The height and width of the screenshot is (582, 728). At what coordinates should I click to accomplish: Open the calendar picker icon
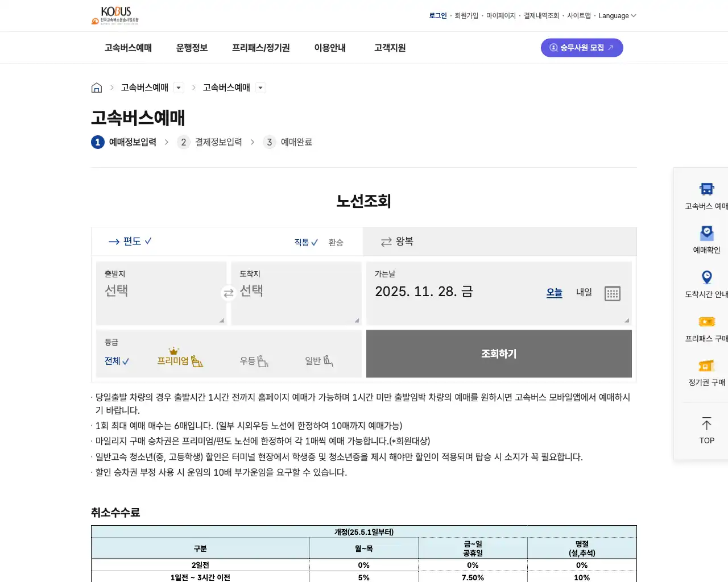coord(613,293)
